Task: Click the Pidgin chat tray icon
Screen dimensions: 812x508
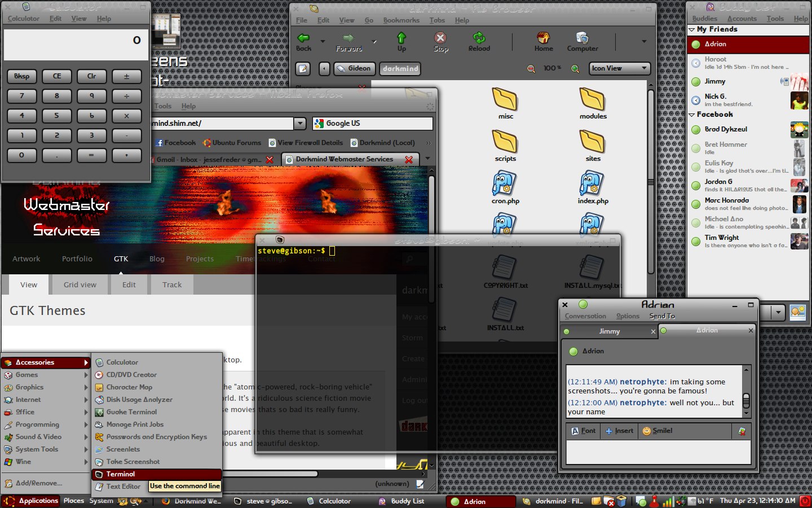Action: click(641, 501)
